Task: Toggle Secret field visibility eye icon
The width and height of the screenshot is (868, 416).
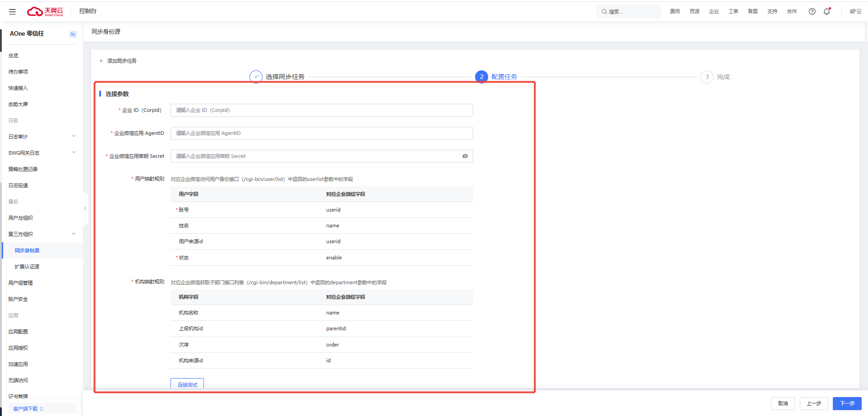Action: pyautogui.click(x=465, y=156)
